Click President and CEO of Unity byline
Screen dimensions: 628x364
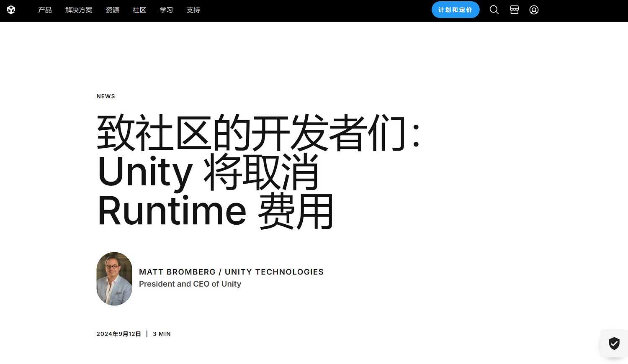[x=190, y=284]
